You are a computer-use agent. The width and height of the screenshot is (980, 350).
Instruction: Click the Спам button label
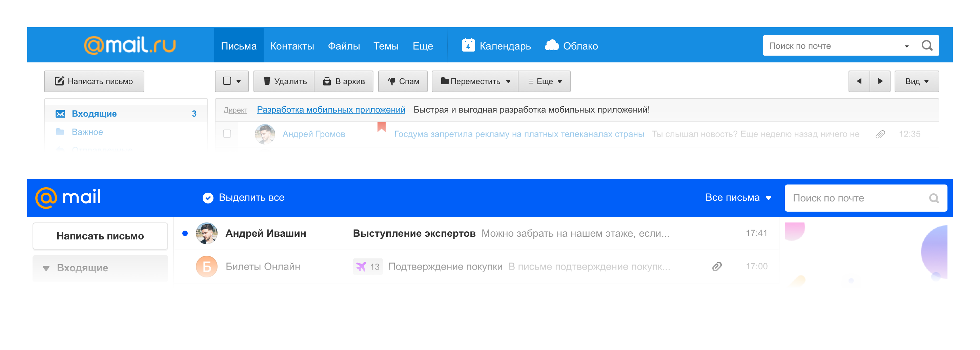pyautogui.click(x=409, y=81)
